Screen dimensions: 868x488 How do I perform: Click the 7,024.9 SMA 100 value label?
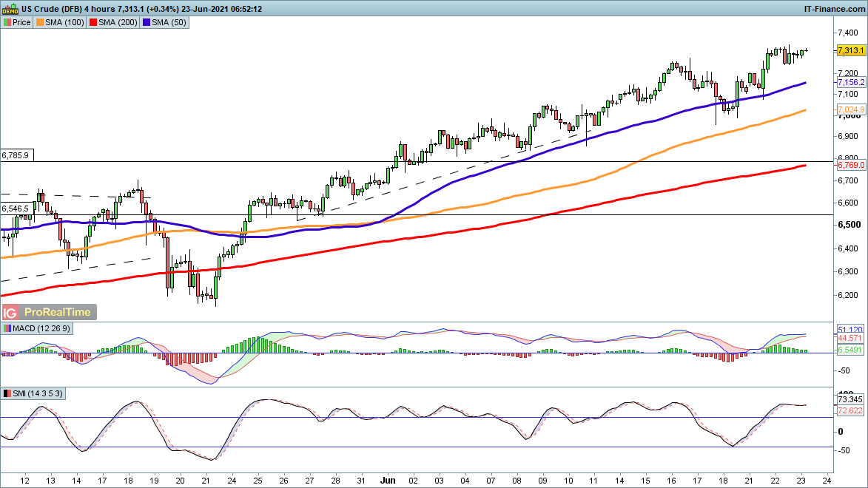(x=850, y=109)
